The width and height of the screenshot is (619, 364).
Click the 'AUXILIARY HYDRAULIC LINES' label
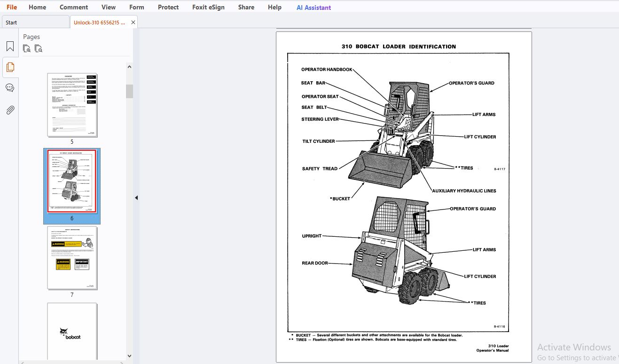464,191
